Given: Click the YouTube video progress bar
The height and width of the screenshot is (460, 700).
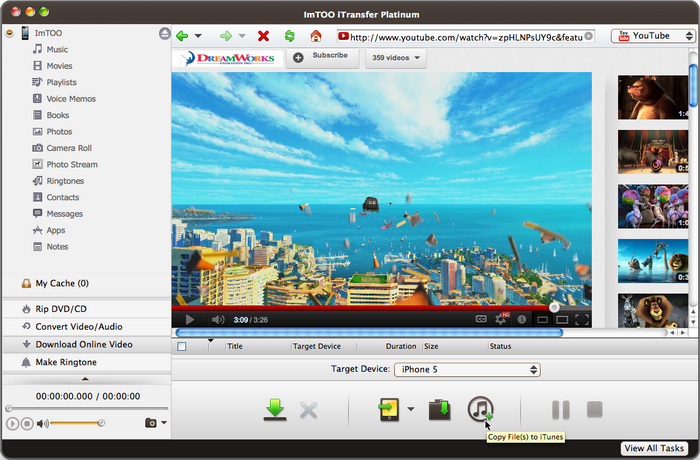Looking at the screenshot, I should [382, 308].
